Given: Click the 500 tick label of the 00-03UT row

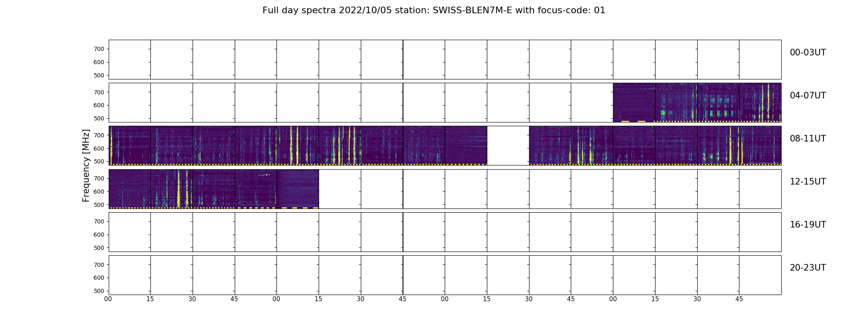Looking at the screenshot, I should (99, 75).
